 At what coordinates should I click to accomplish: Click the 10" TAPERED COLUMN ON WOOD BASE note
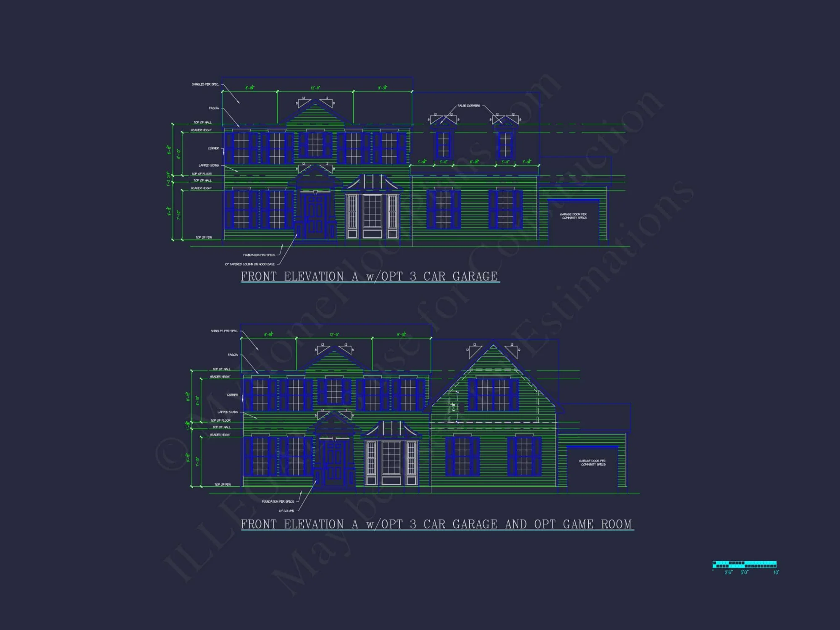click(250, 264)
